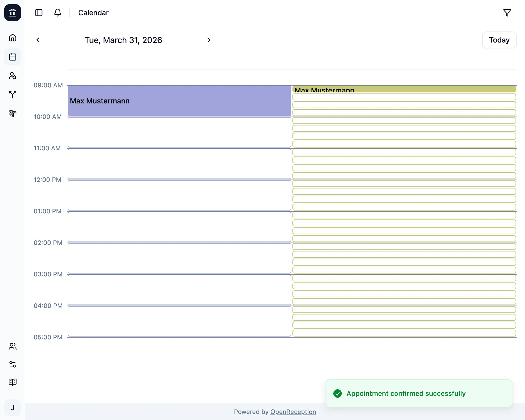Screen dimensions: 525x420
Task: Open the palm tree absences icon
Action: (x=13, y=113)
